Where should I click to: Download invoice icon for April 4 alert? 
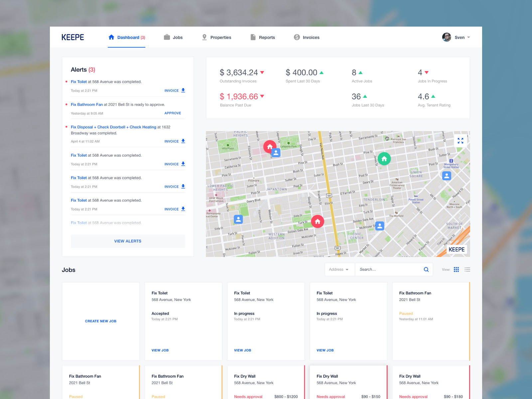tap(183, 141)
